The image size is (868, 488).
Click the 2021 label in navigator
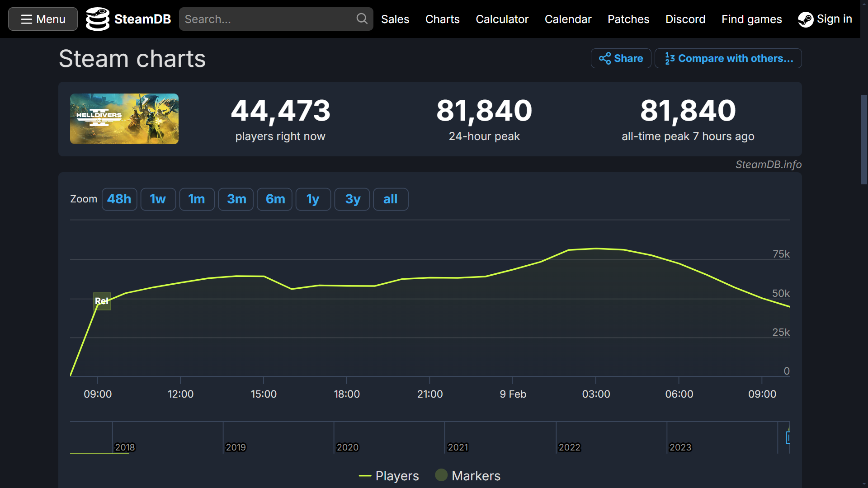coord(458,447)
